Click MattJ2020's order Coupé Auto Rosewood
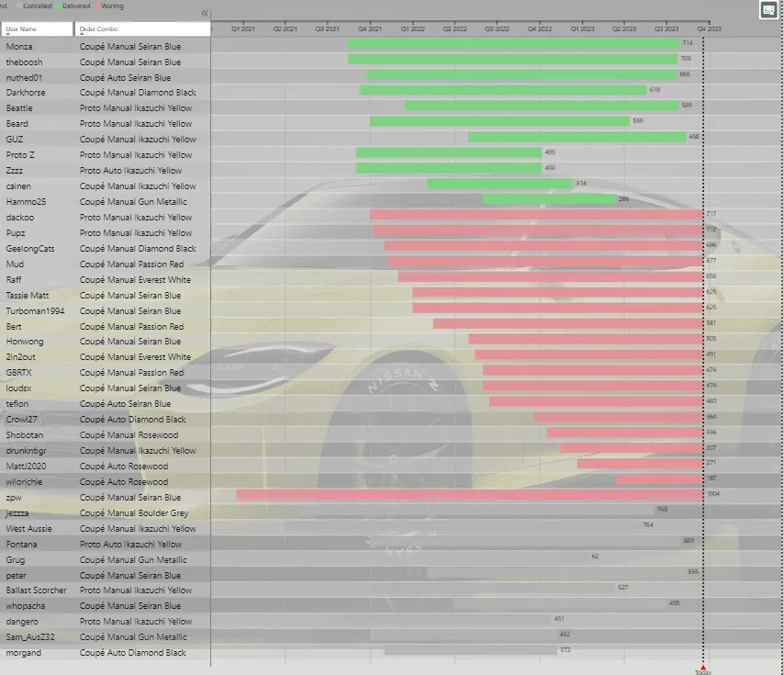The image size is (784, 675). click(x=124, y=466)
